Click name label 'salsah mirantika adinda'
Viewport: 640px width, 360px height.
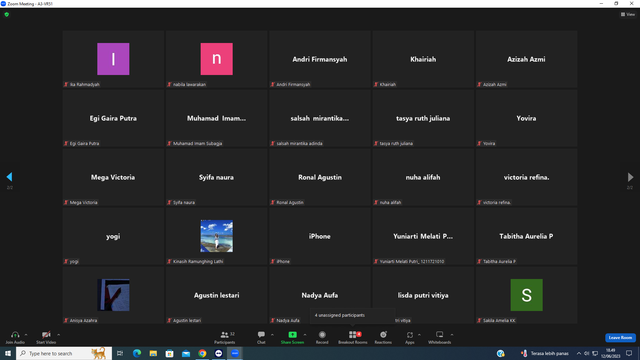point(300,143)
